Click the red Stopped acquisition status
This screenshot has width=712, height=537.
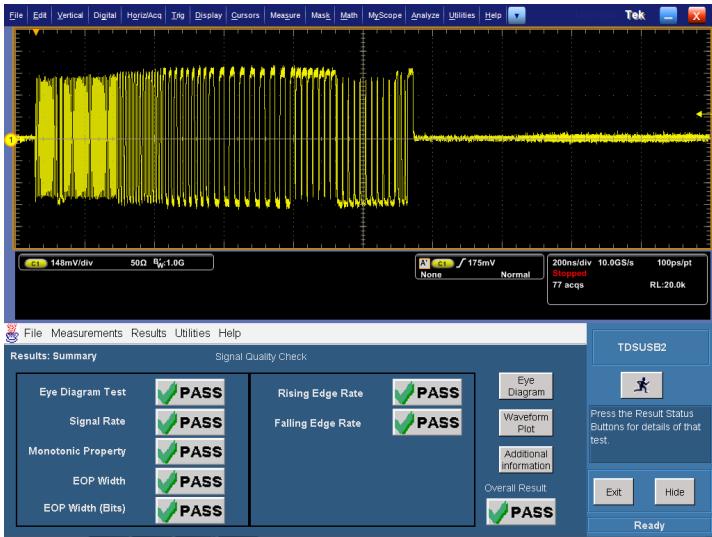[569, 273]
